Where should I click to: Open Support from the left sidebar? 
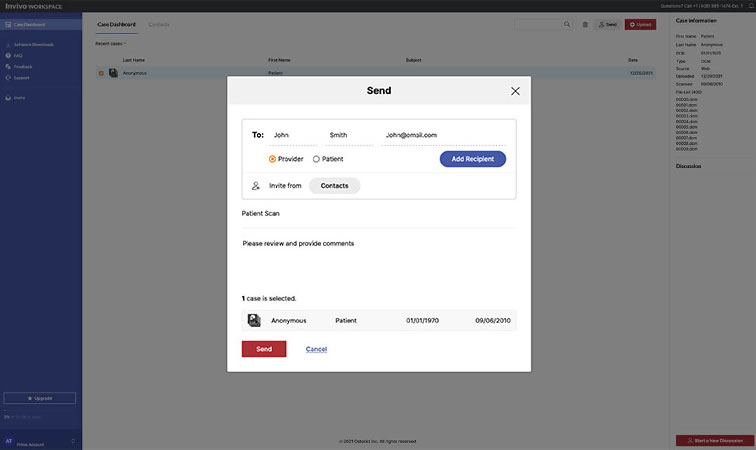coord(22,77)
